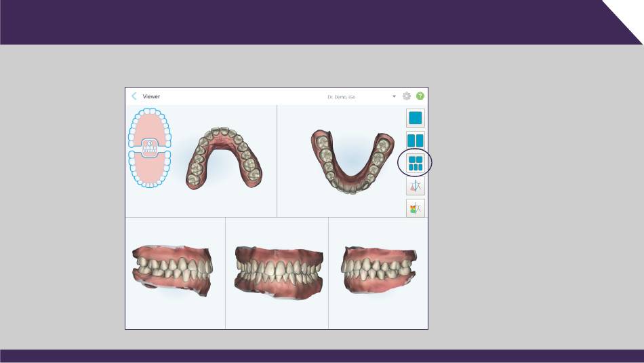Open the green help question mark
The width and height of the screenshot is (644, 363).
(x=420, y=96)
